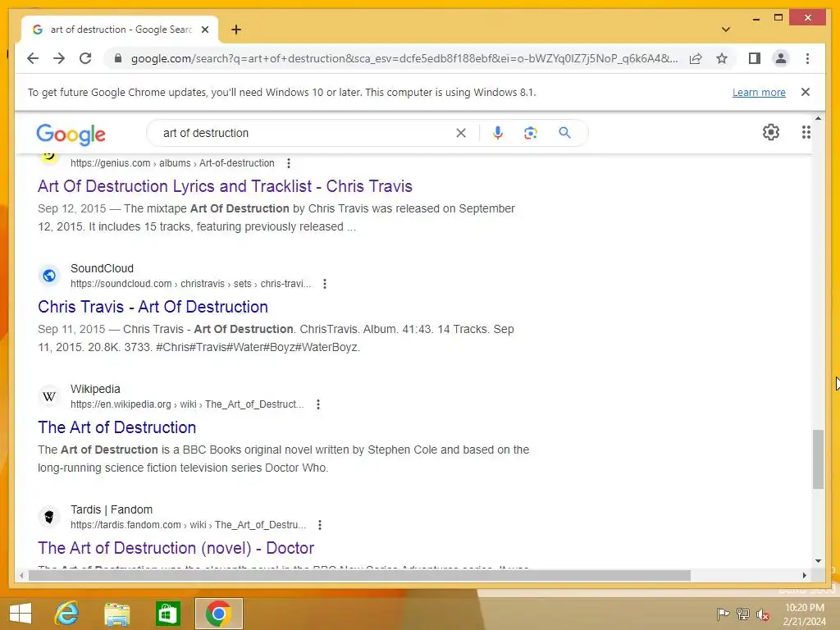Open a new tab with plus button
The image size is (840, 630).
[x=236, y=30]
